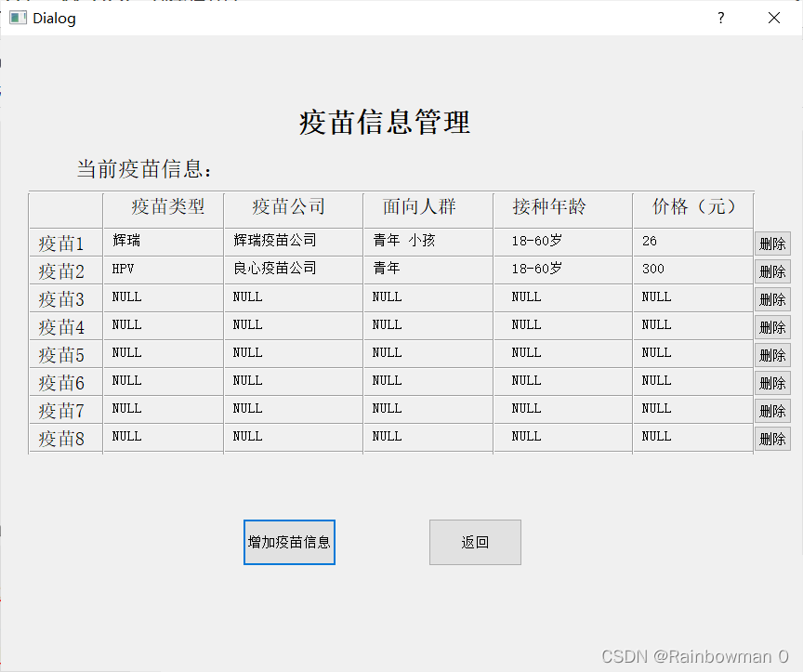Delete the 疫苗1 row using 删除
The width and height of the screenshot is (803, 672).
click(772, 244)
